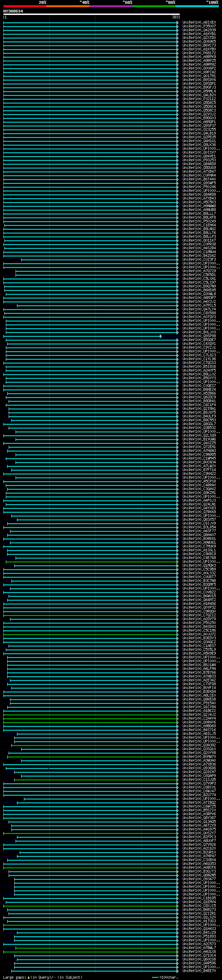Open hit UniRef100_P35007

(x=199, y=26)
